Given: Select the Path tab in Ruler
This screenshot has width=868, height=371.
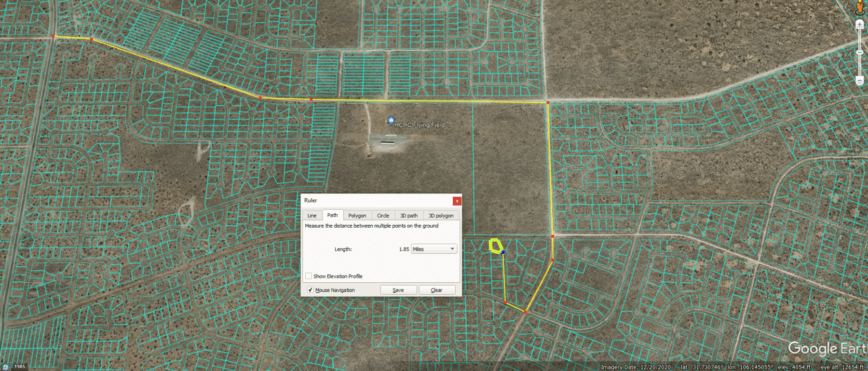Looking at the screenshot, I should coord(333,215).
